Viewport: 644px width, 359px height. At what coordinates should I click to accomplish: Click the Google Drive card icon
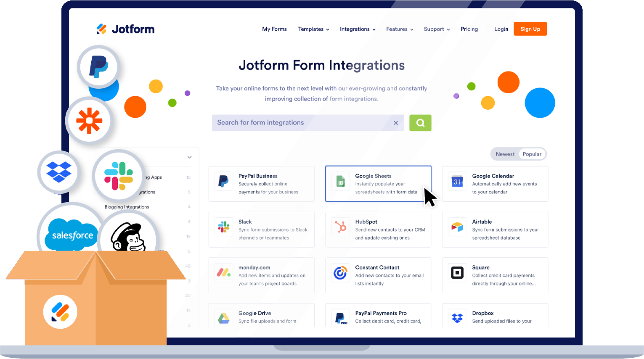(224, 318)
